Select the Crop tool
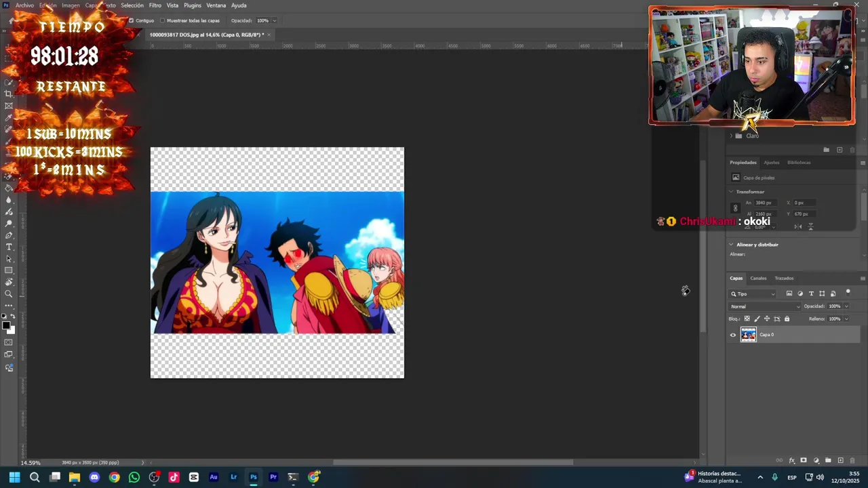Viewport: 868px width, 488px height. [x=9, y=94]
